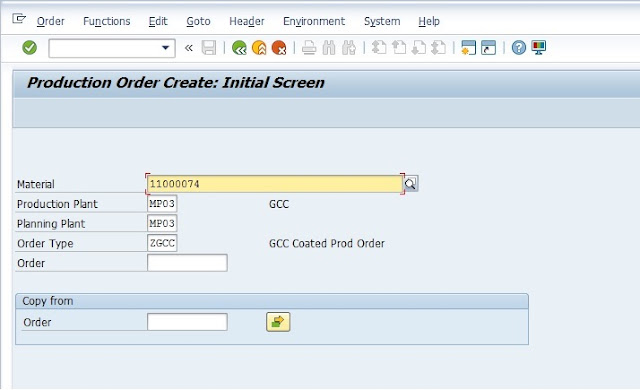Open the Environment menu
The image size is (640, 390).
314,21
